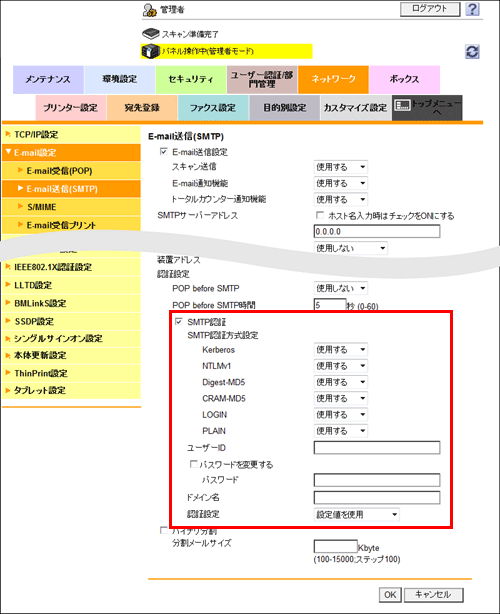Click the refresh icon
Screen dimensions: 500x614
(472, 51)
